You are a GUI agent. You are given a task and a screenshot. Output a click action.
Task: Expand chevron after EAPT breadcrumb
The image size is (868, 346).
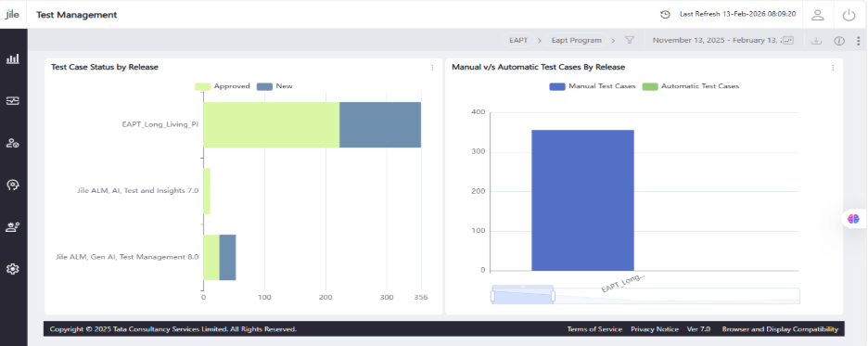[539, 41]
